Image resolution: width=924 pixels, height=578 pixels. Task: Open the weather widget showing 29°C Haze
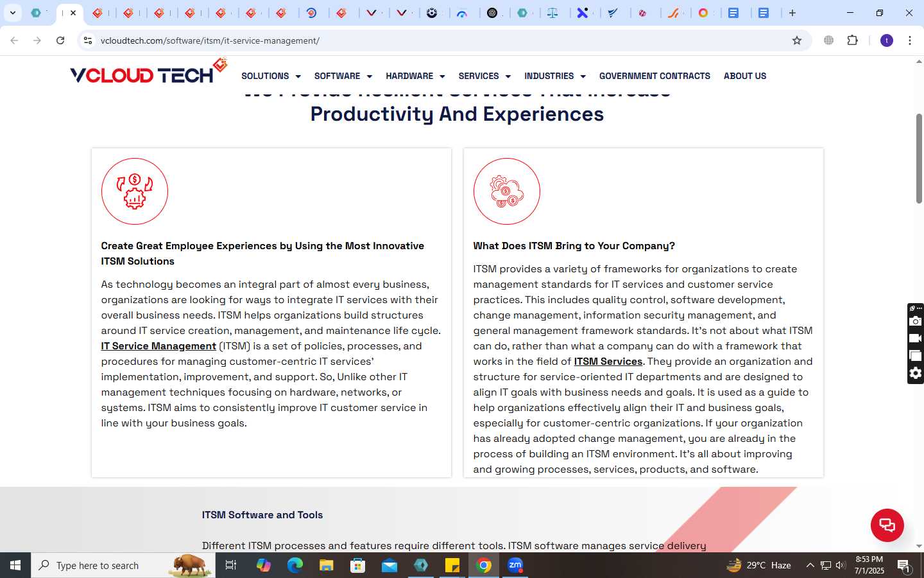click(758, 565)
